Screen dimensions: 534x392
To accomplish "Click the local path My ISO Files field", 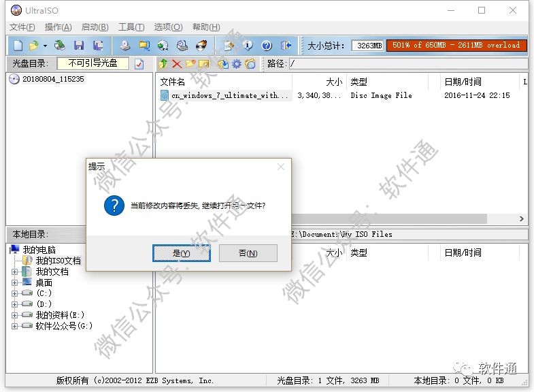I will coord(409,234).
